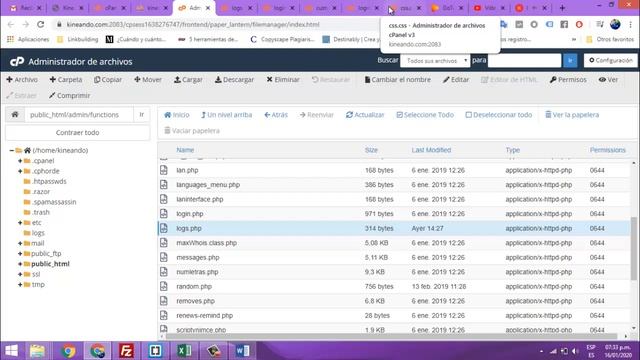Expand the public_html folder
This screenshot has height=360, width=640.
[20, 264]
